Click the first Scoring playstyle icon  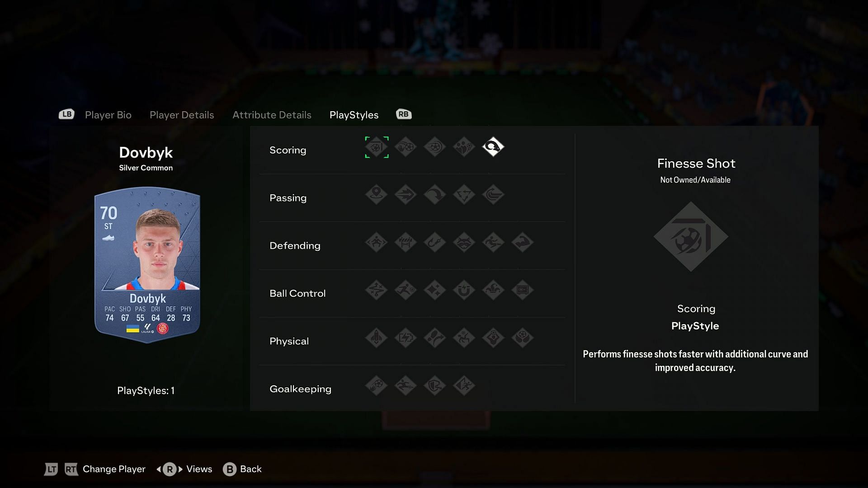click(x=376, y=147)
